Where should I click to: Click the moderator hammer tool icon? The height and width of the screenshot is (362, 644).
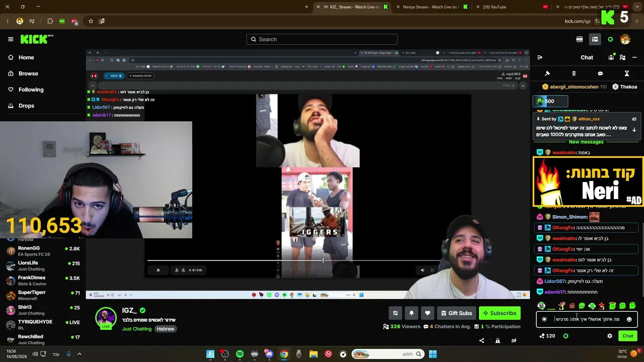tap(547, 73)
